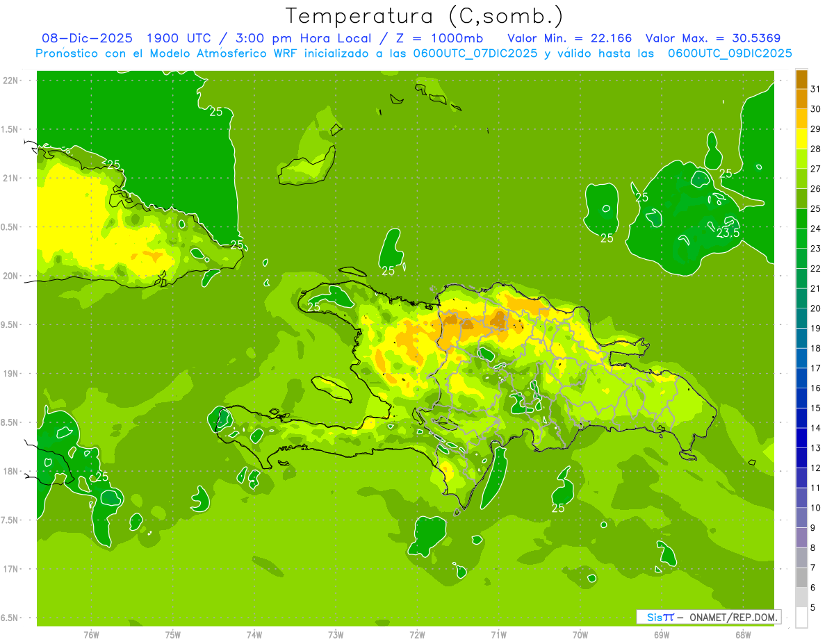The width and height of the screenshot is (834, 644).
Task: Pick the dark orange swatch above 31
Action: tap(801, 79)
